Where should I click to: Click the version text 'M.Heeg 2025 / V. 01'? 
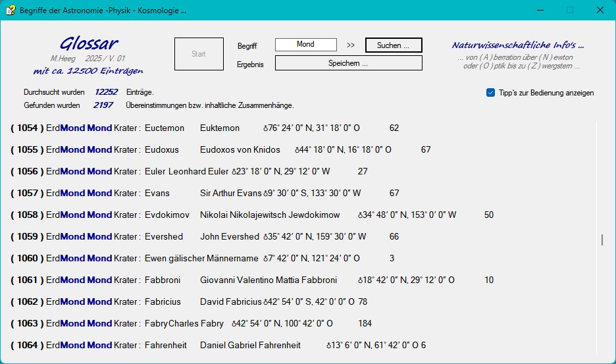[x=88, y=59]
